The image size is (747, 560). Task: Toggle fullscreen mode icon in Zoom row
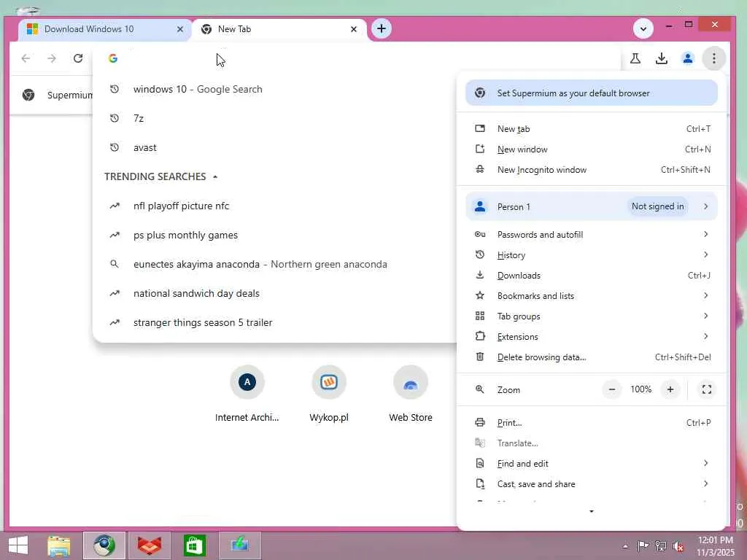click(706, 389)
